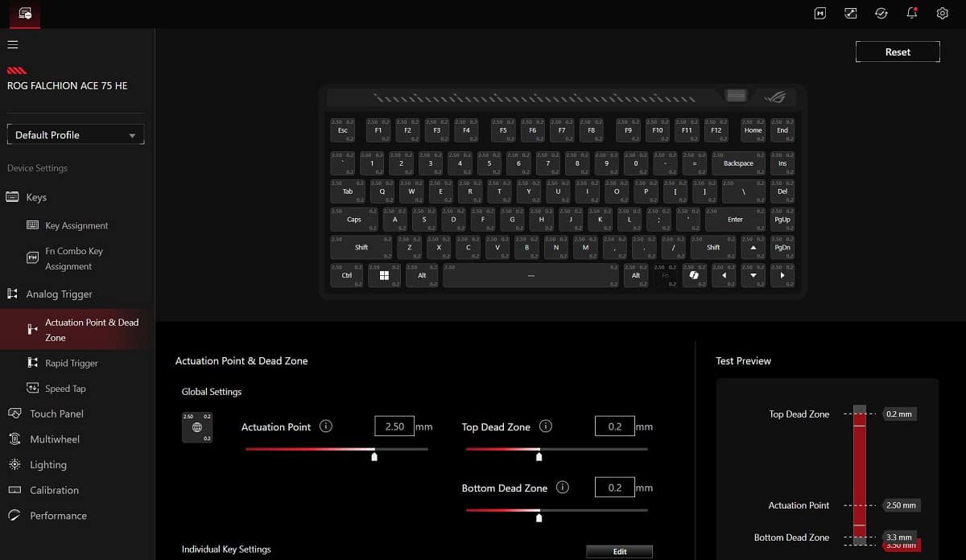Click the Top Dead Zone info icon
966x560 pixels.
[546, 426]
